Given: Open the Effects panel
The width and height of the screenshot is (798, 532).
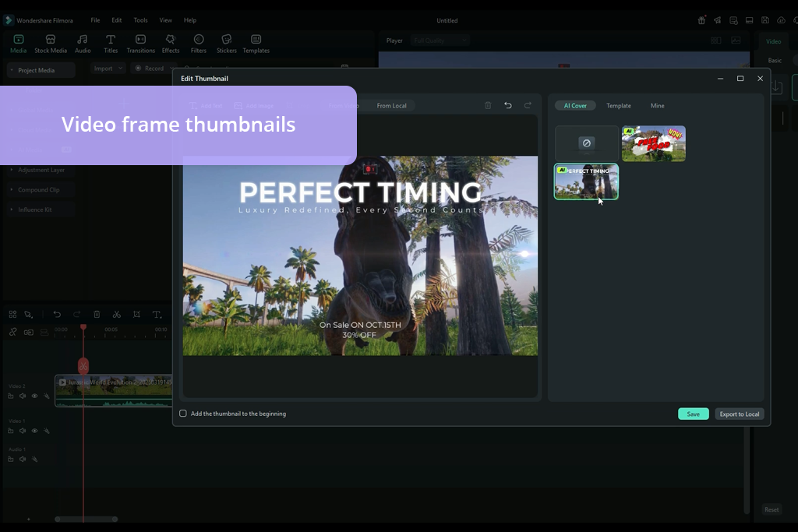Looking at the screenshot, I should 171,44.
